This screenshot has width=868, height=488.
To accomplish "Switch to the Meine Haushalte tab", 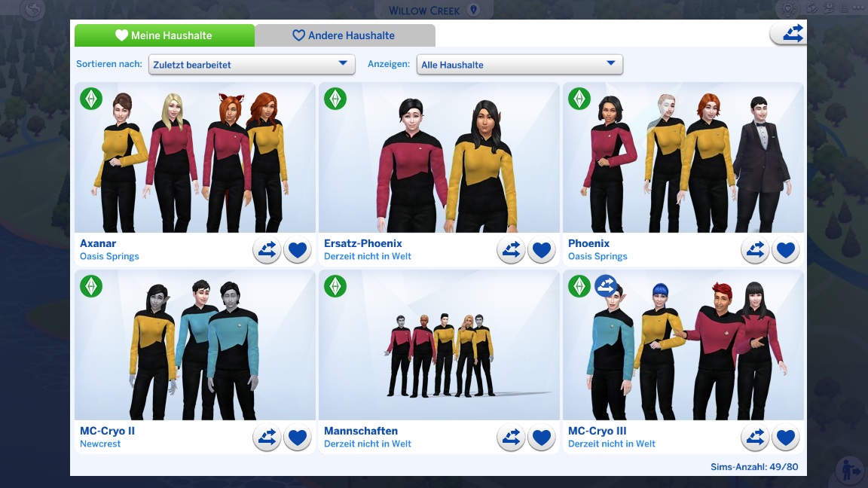I will point(164,35).
